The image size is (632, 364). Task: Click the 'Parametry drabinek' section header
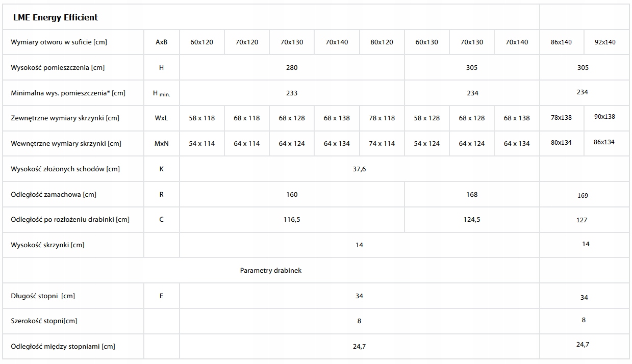pos(270,270)
